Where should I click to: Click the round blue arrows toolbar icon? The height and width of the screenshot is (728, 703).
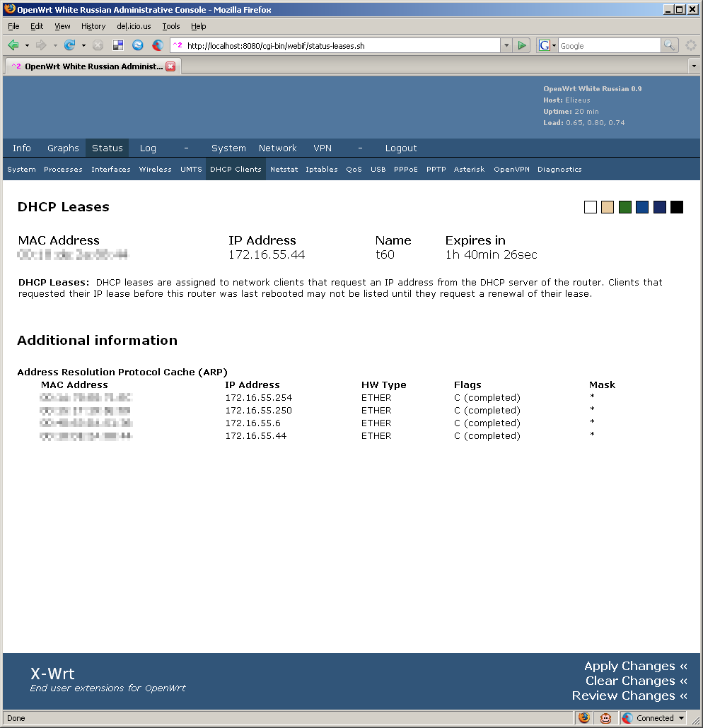click(137, 45)
